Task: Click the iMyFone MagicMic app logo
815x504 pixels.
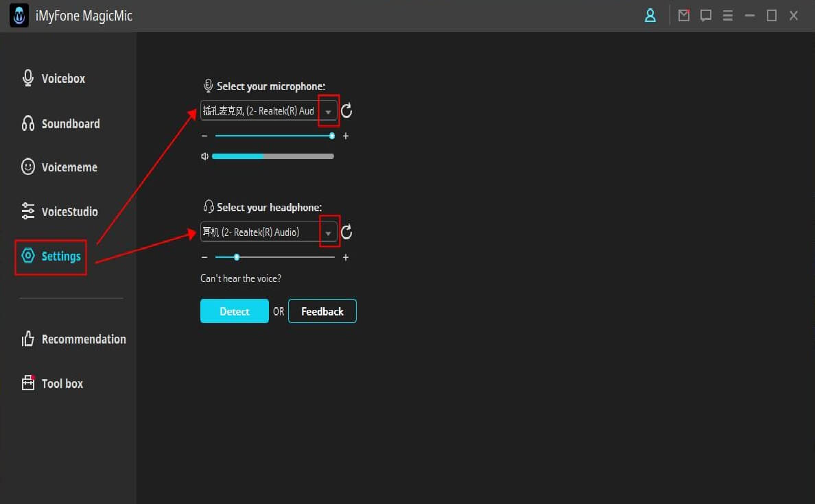Action: coord(19,16)
